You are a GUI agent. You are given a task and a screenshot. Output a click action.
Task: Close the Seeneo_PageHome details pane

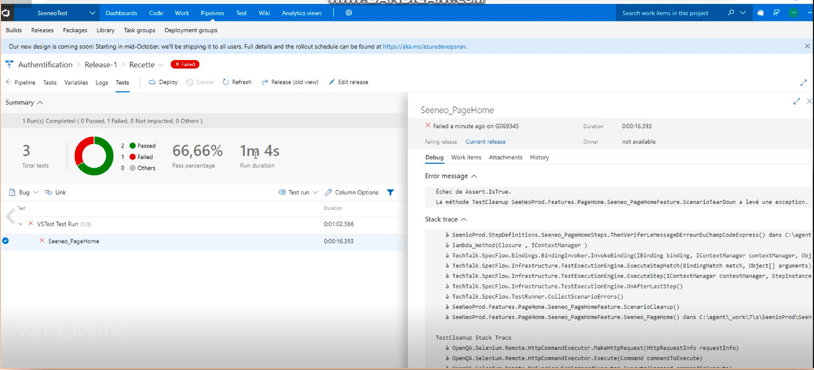click(809, 102)
